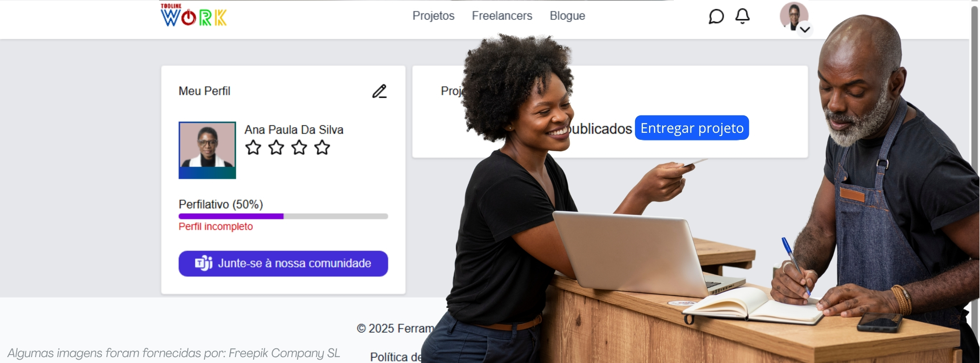980x363 pixels.
Task: Click the Teams icon in community button
Action: (203, 263)
